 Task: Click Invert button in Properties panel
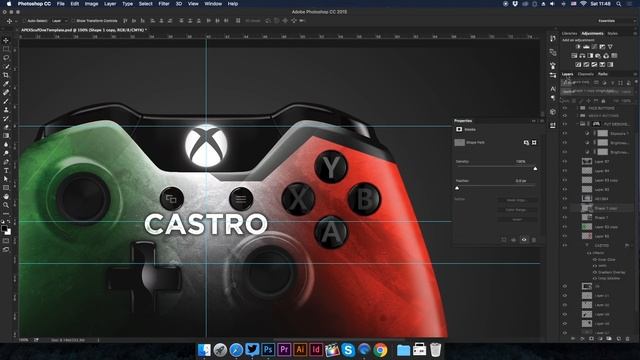(x=517, y=219)
